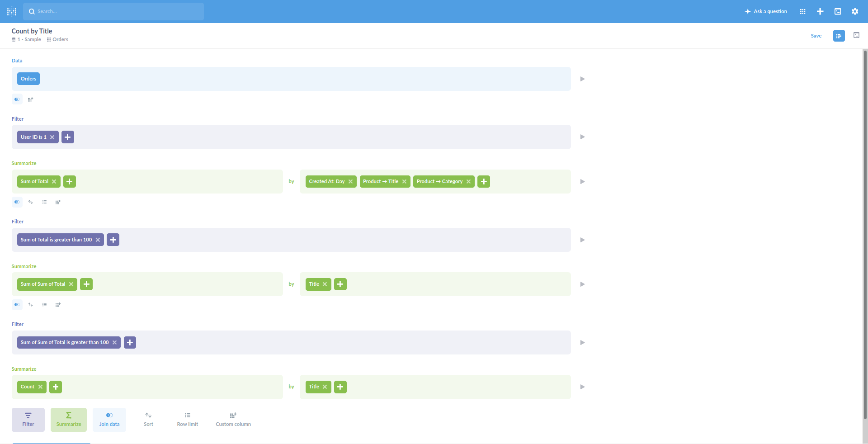The height and width of the screenshot is (444, 868).
Task: Add a new grouping beside Product Category
Action: pos(483,181)
